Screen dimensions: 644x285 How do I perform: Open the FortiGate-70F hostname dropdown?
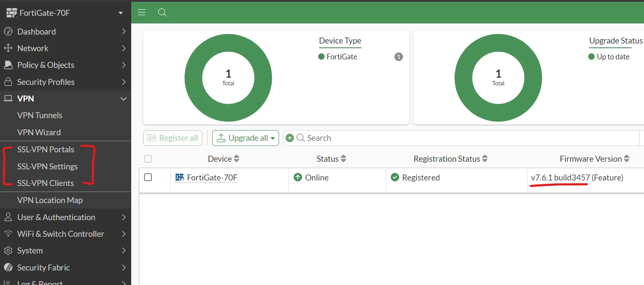(x=121, y=13)
